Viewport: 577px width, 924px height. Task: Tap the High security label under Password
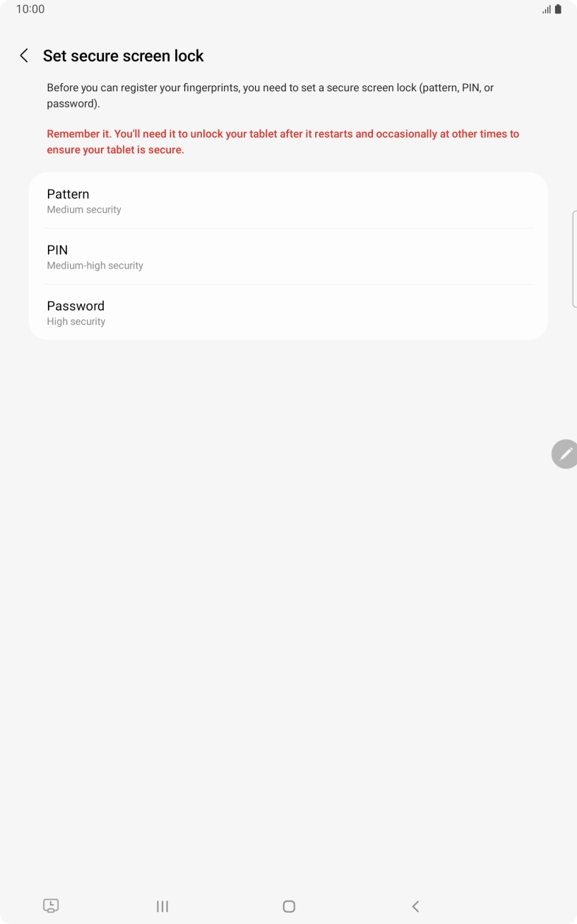[76, 321]
